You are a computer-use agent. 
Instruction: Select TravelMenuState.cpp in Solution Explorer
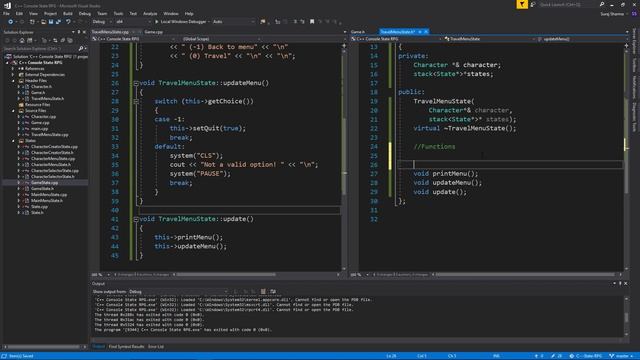coord(50,135)
